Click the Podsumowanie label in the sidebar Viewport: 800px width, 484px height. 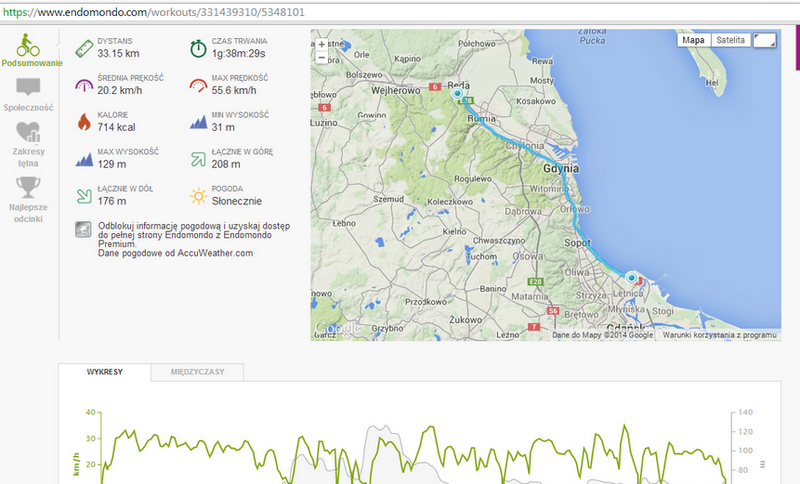[32, 63]
